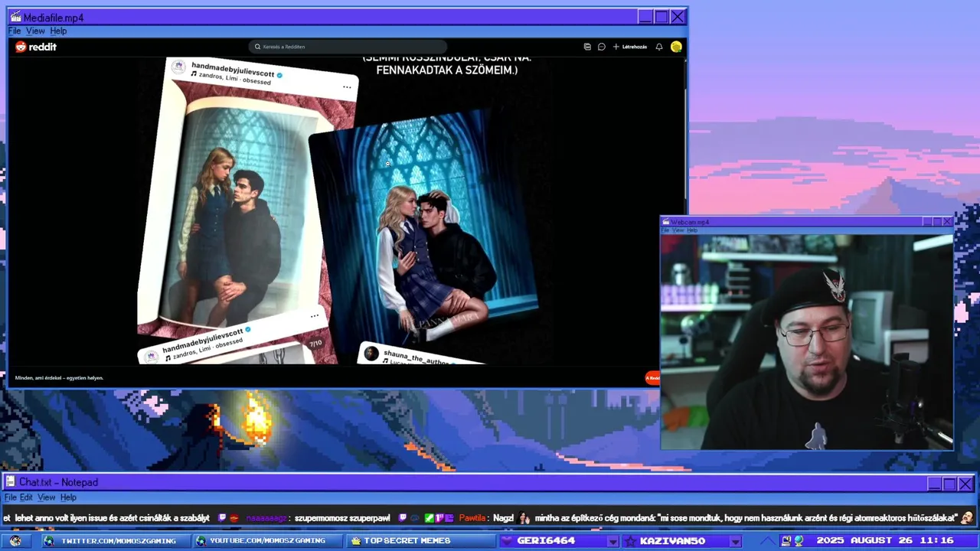Click the heart icon beside GERI6464

tap(507, 541)
